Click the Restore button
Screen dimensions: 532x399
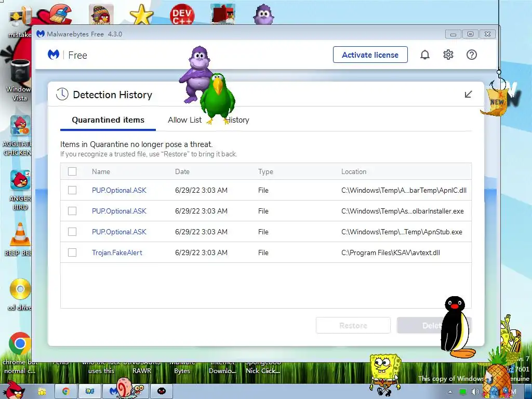click(353, 325)
